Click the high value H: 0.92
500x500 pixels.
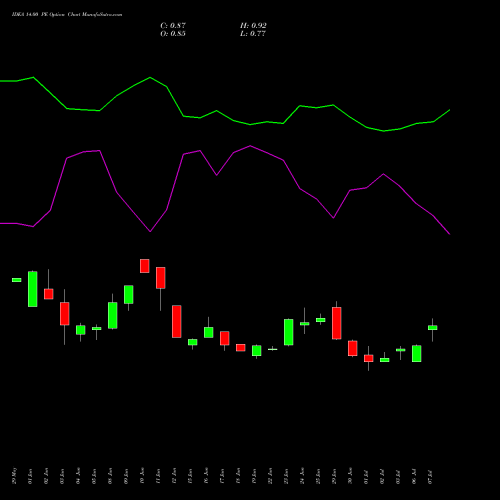[253, 26]
